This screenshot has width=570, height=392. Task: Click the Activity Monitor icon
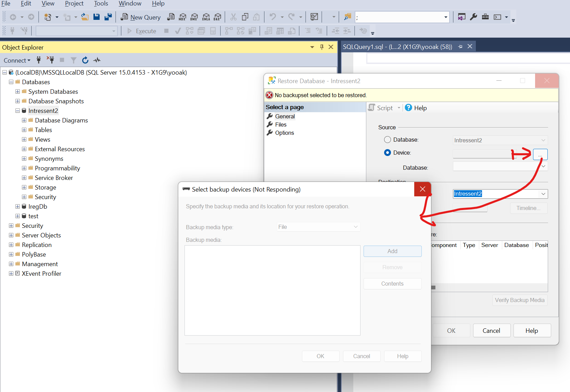[x=314, y=17]
